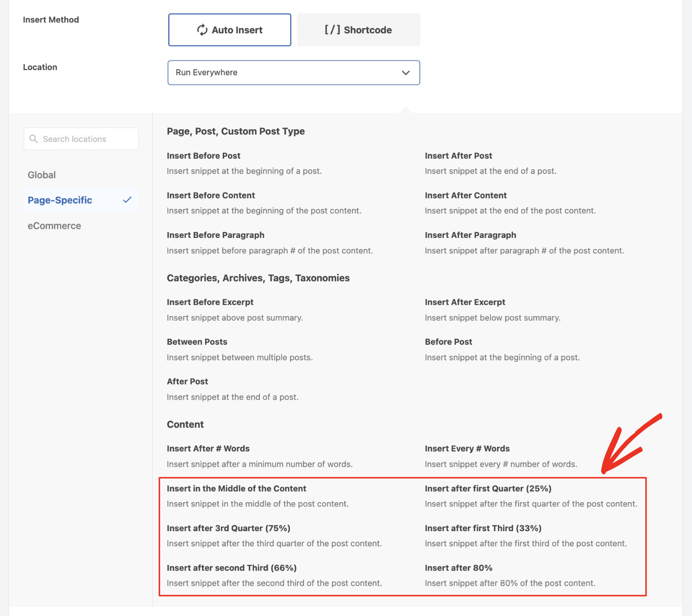Click the checkmark beside Page-Specific
Screen dimensions: 692x616
tap(127, 200)
